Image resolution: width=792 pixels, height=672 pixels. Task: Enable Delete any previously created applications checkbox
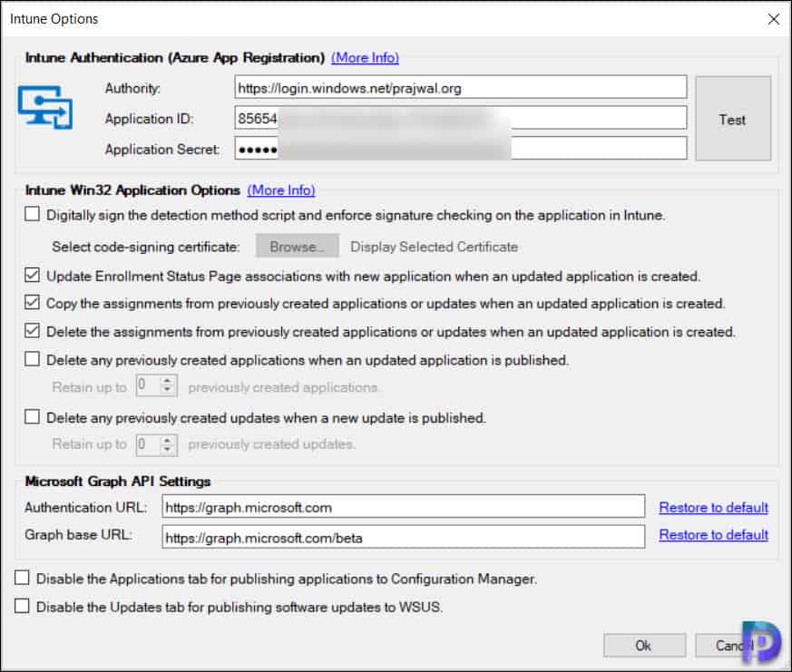pos(33,359)
